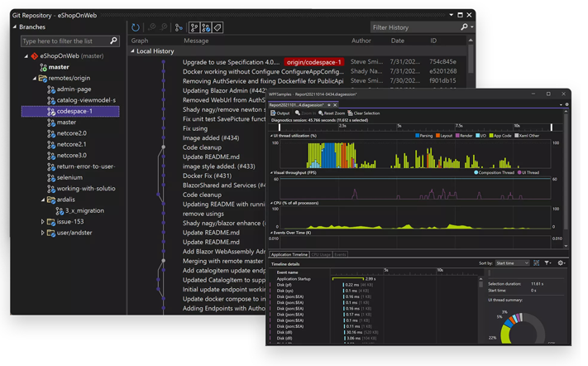Click the 3_x_migration branch icon
The width and height of the screenshot is (588, 366).
pyautogui.click(x=60, y=211)
